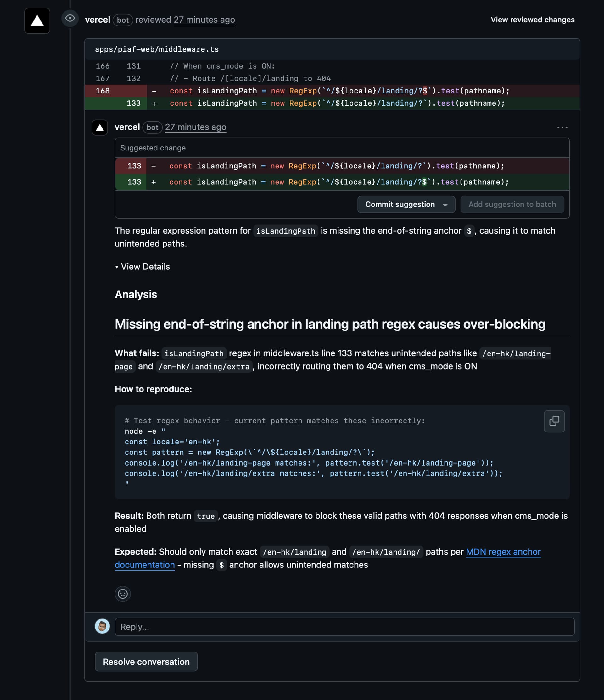Viewport: 604px width, 700px height.
Task: Open the three-dot comment options menu
Action: (x=562, y=127)
